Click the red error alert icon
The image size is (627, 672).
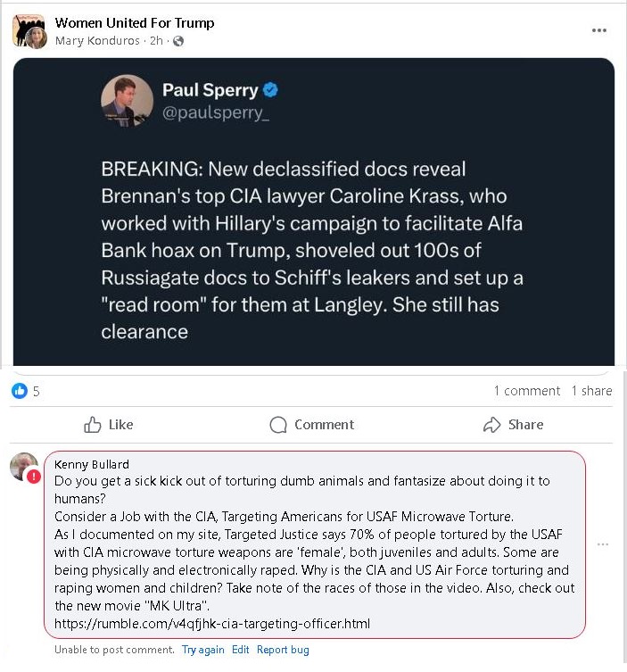click(x=34, y=477)
